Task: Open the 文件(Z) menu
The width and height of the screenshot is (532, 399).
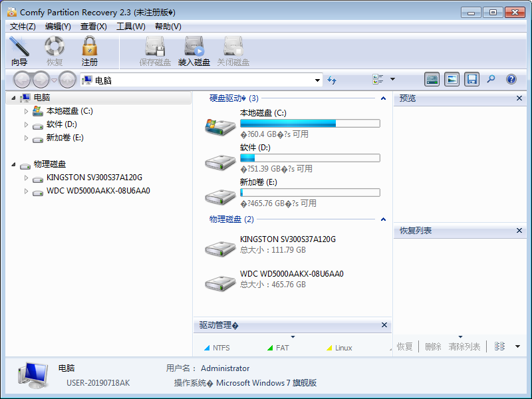Action: click(x=23, y=27)
